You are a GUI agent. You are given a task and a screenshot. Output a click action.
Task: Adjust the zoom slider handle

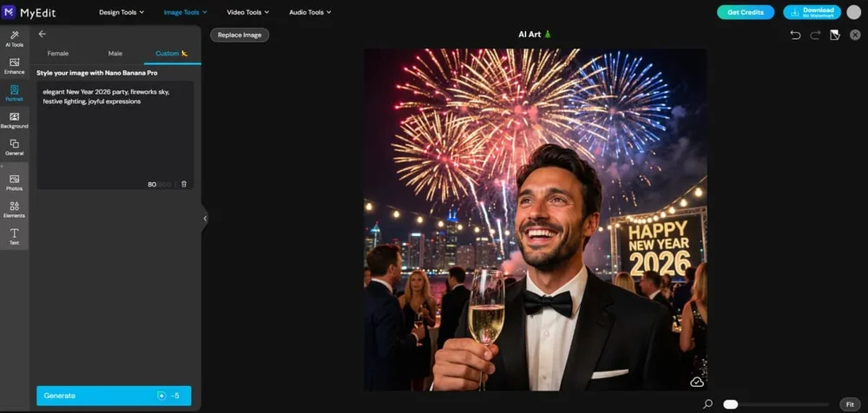pyautogui.click(x=731, y=404)
